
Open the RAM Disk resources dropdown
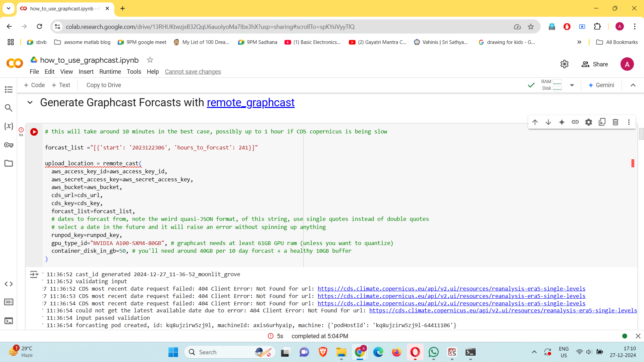572,85
